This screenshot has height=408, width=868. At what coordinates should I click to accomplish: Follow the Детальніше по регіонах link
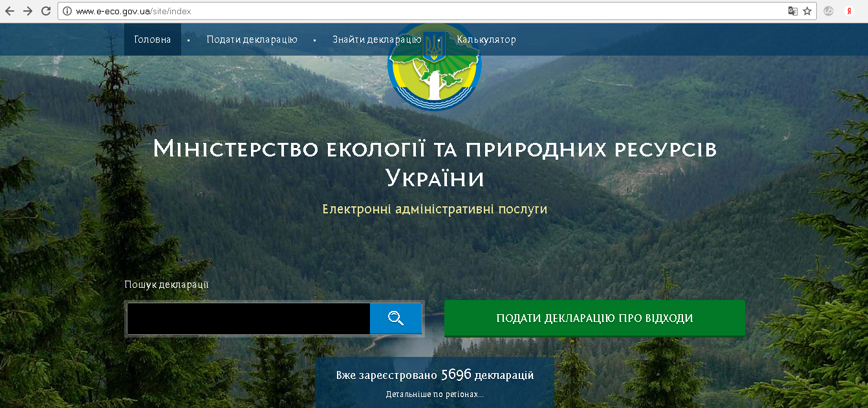pos(435,394)
